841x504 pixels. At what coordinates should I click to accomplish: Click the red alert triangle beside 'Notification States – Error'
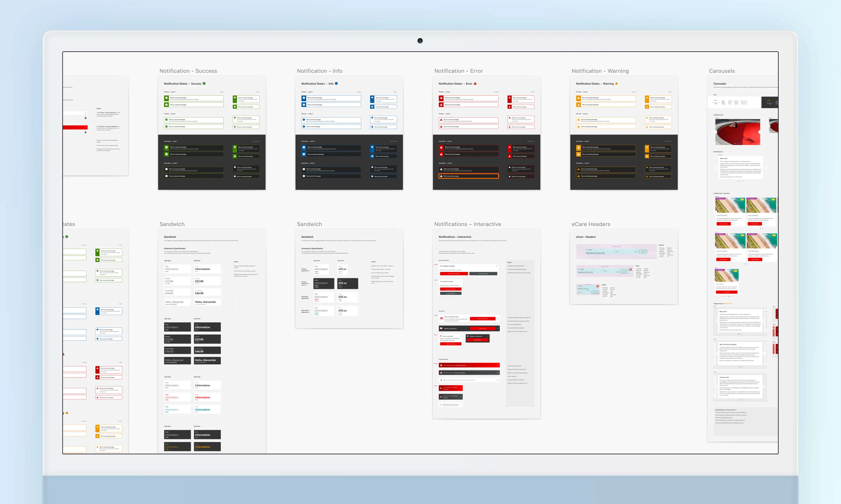point(475,83)
